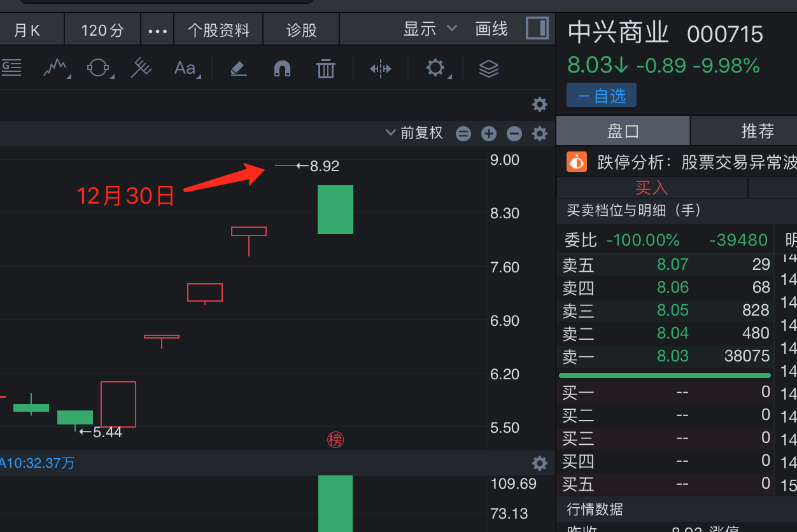Open the layers stack icon

489,68
